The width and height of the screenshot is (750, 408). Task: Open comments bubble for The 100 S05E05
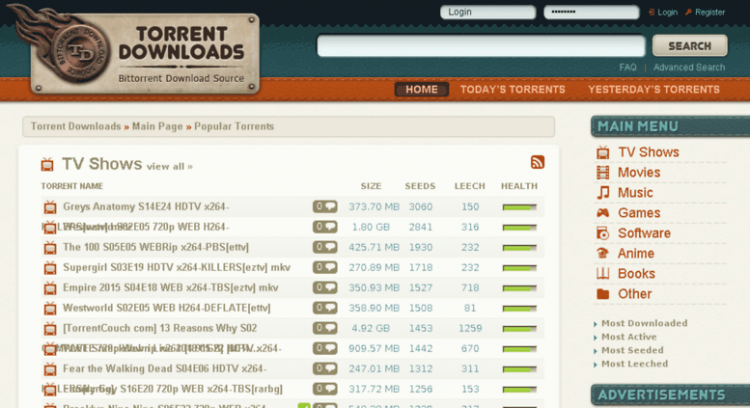(325, 247)
